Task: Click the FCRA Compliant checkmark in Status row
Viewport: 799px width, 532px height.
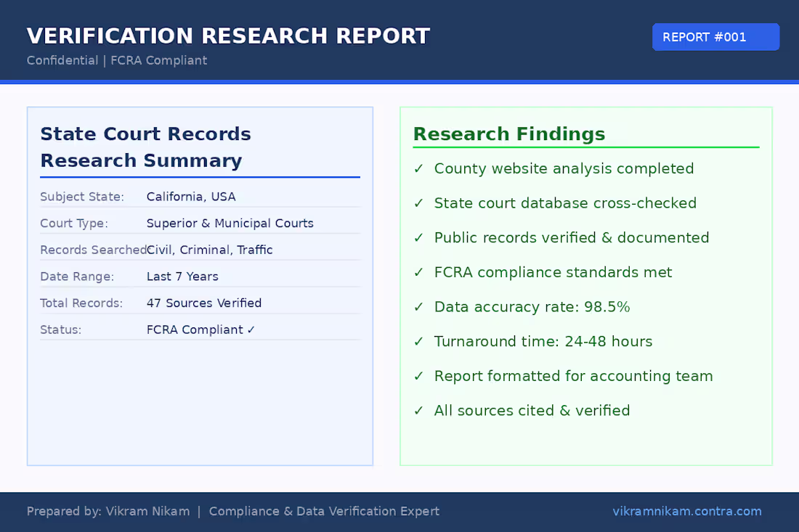Action: pyautogui.click(x=252, y=330)
